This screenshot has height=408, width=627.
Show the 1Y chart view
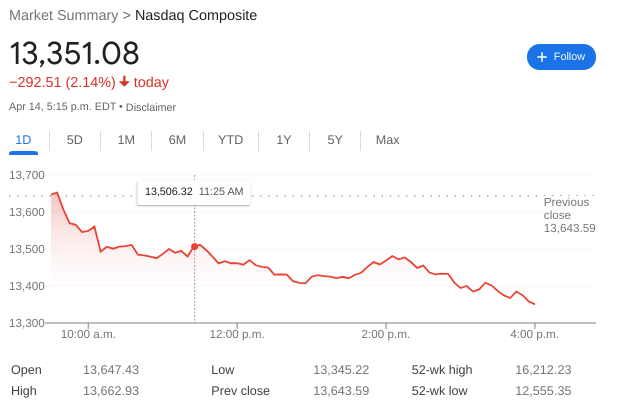point(284,140)
